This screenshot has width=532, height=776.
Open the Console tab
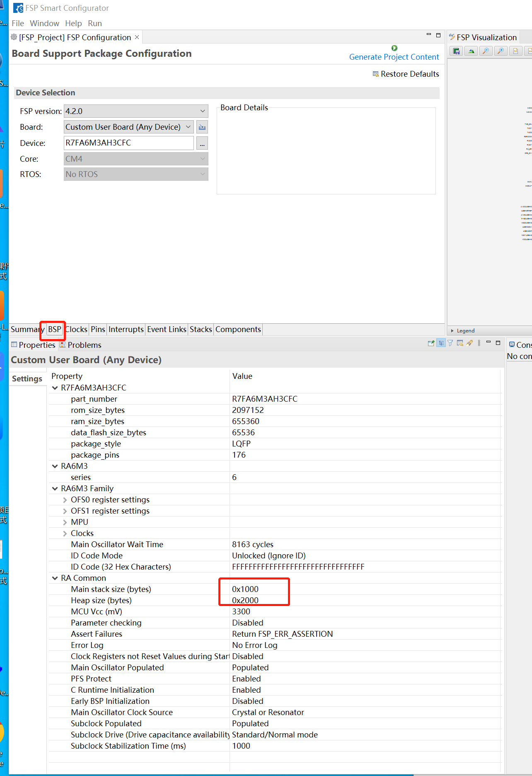520,345
